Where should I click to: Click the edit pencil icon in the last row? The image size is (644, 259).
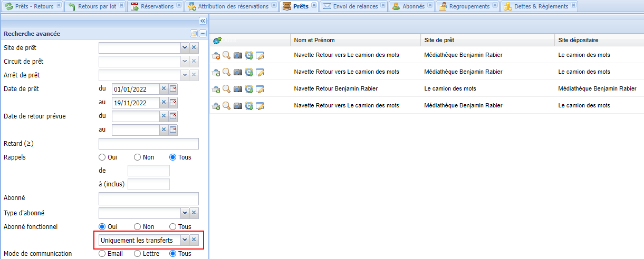point(259,106)
